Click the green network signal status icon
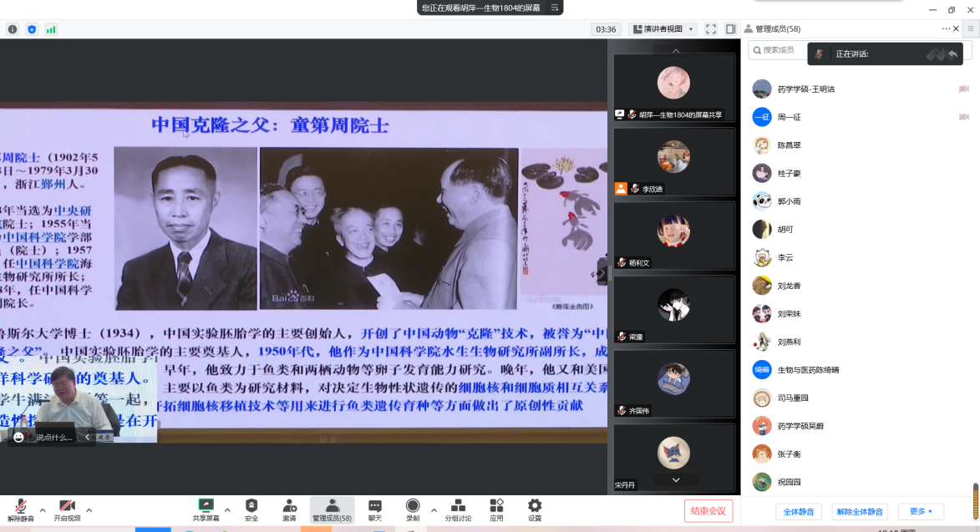The height and width of the screenshot is (532, 980). point(51,29)
